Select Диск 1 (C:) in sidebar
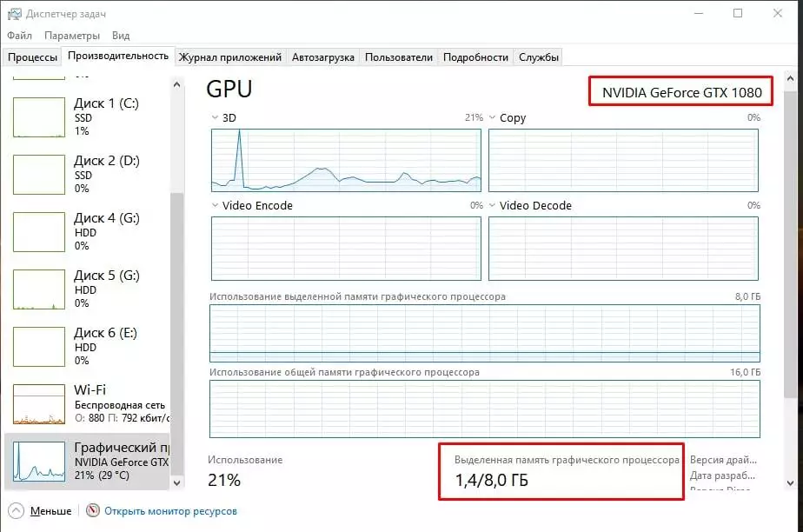The width and height of the screenshot is (803, 532). click(x=87, y=117)
